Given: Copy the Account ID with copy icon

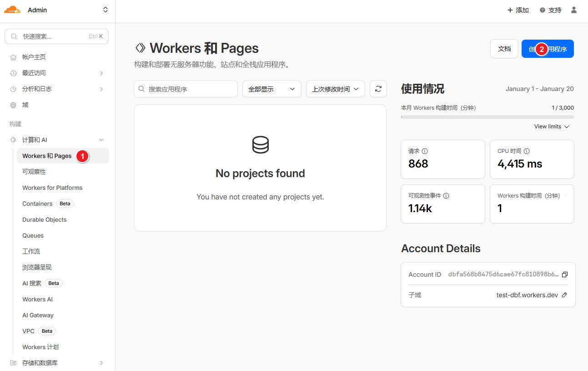Looking at the screenshot, I should (x=565, y=274).
